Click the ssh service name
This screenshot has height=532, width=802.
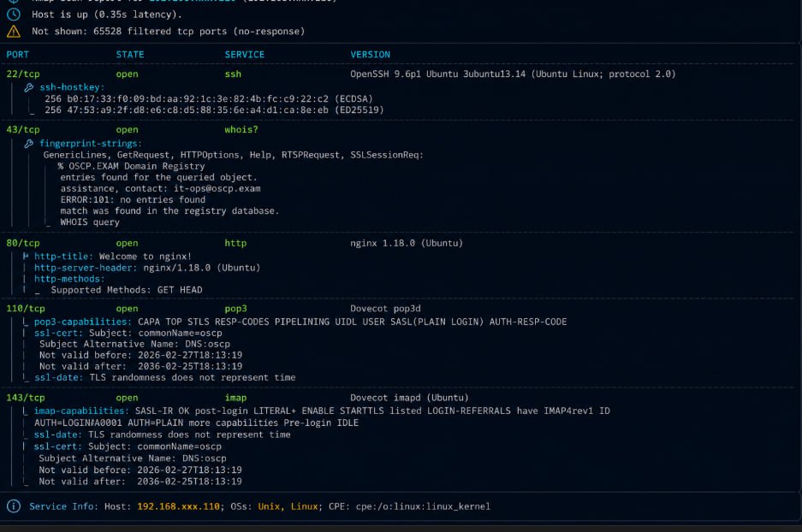(x=233, y=74)
